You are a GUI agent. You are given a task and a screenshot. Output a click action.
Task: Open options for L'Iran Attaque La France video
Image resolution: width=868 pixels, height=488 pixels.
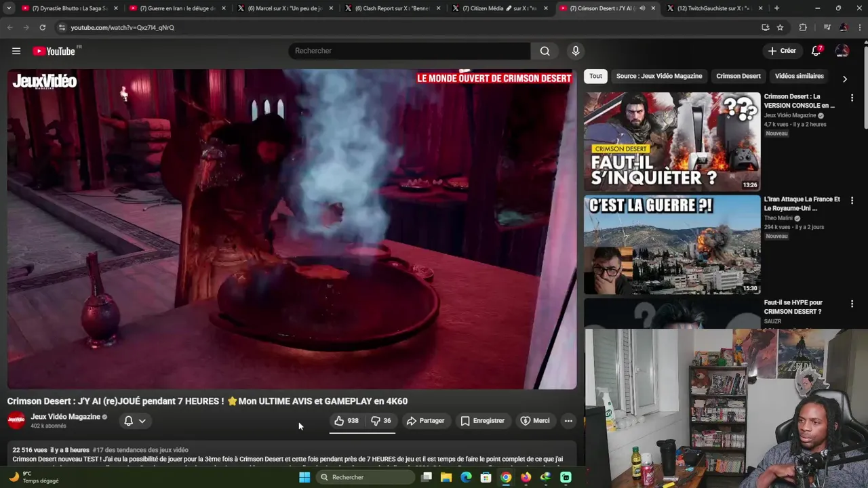tap(852, 201)
